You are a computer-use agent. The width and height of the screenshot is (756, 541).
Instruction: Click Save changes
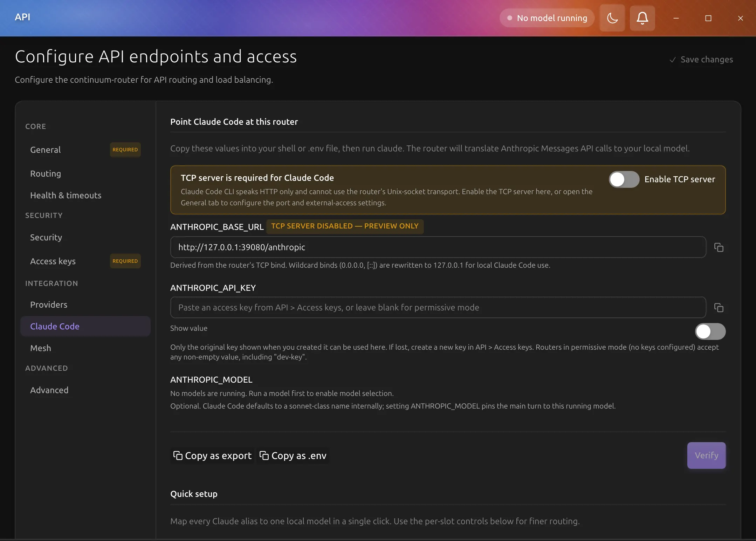tap(701, 60)
